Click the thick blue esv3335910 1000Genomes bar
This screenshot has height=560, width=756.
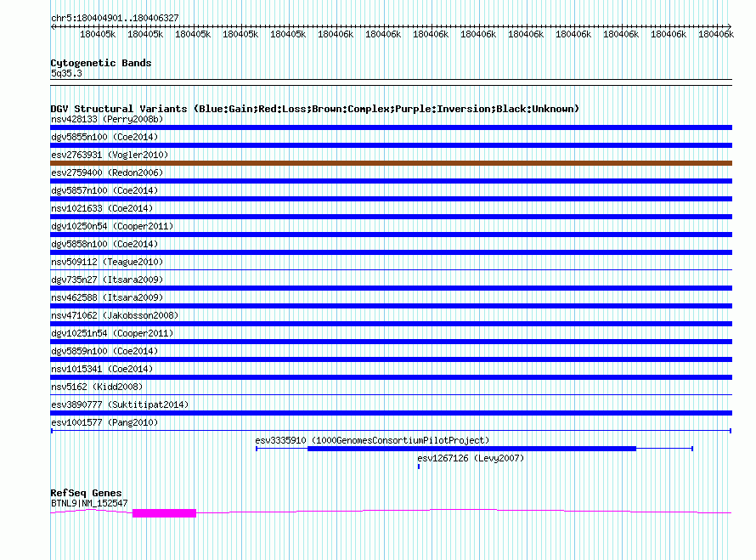pyautogui.click(x=471, y=448)
